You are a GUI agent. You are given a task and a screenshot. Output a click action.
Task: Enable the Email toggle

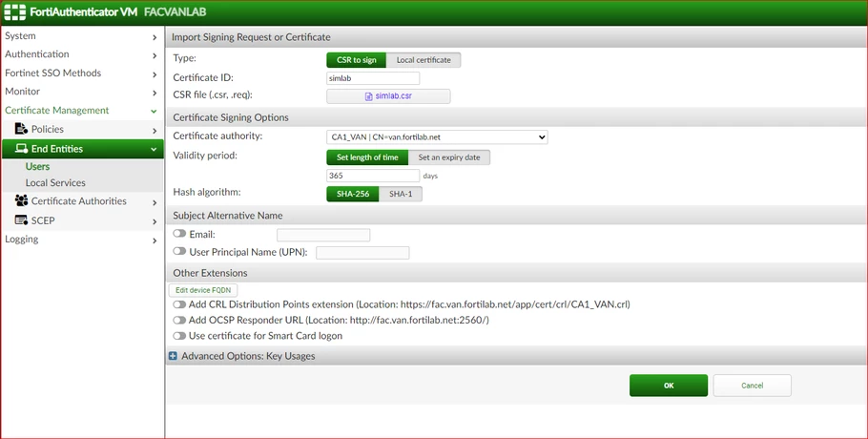click(x=179, y=234)
